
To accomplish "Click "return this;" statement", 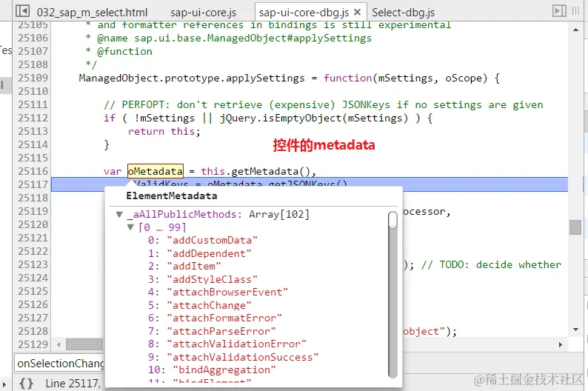I will [164, 131].
